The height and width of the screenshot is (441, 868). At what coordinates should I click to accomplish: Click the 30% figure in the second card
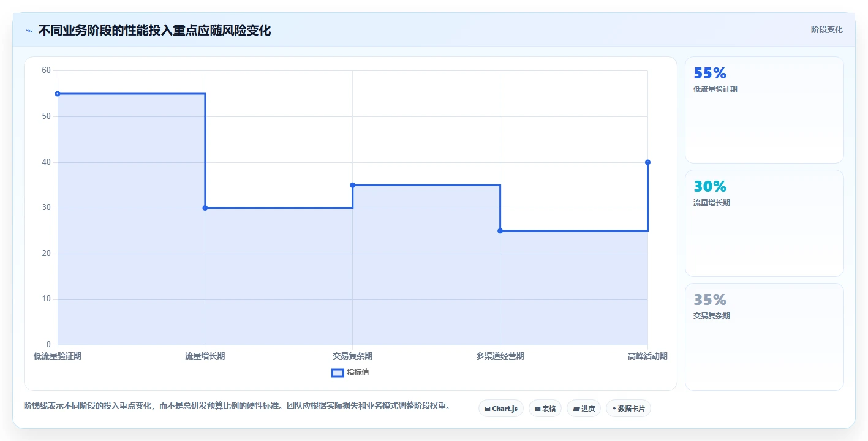[710, 186]
